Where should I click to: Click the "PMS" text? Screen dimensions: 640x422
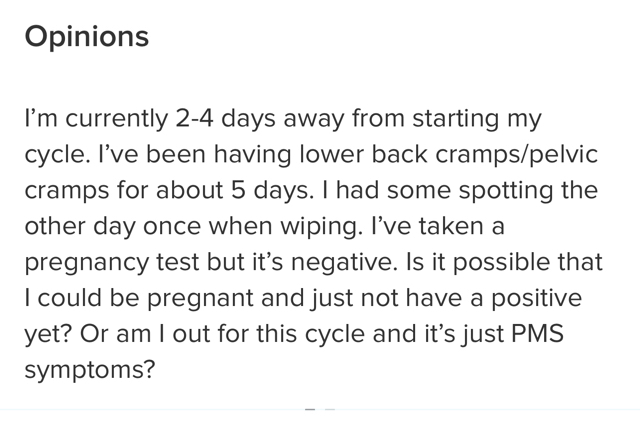[x=537, y=333]
